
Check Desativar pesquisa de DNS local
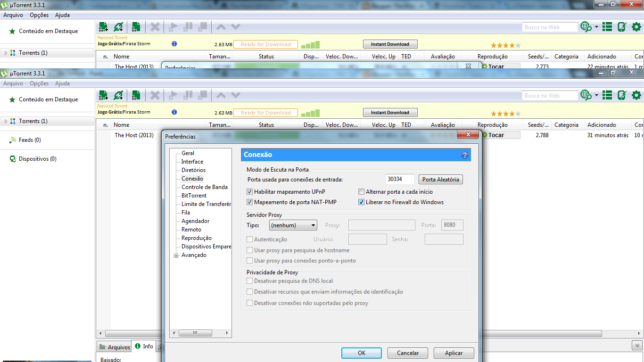tap(250, 281)
